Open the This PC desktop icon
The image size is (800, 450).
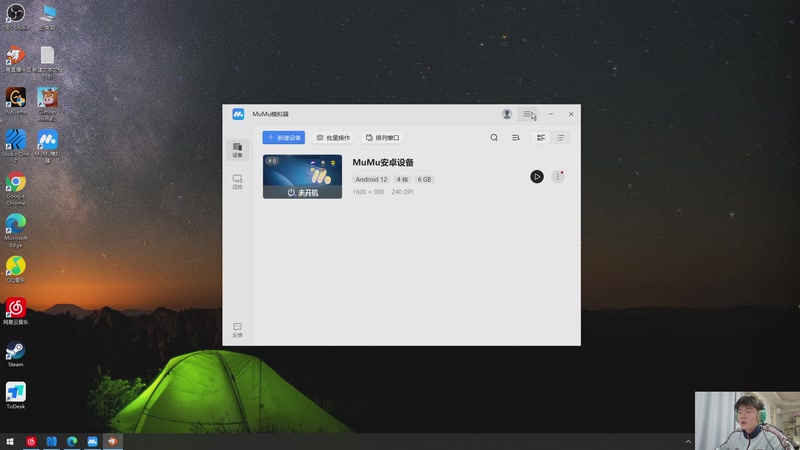(x=47, y=16)
